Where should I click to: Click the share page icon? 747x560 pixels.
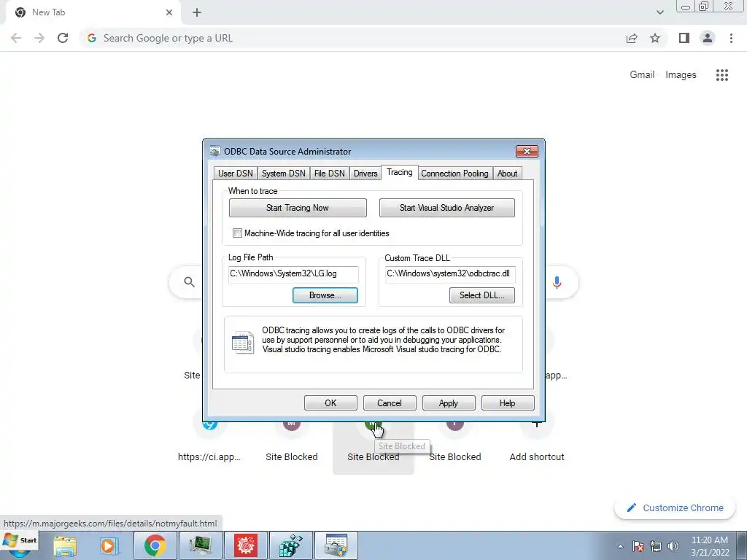tap(632, 38)
